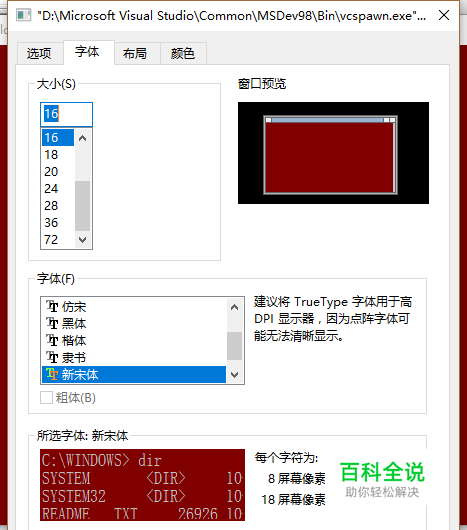Click size list scroll down arrow
The image size is (467, 530).
[x=82, y=240]
